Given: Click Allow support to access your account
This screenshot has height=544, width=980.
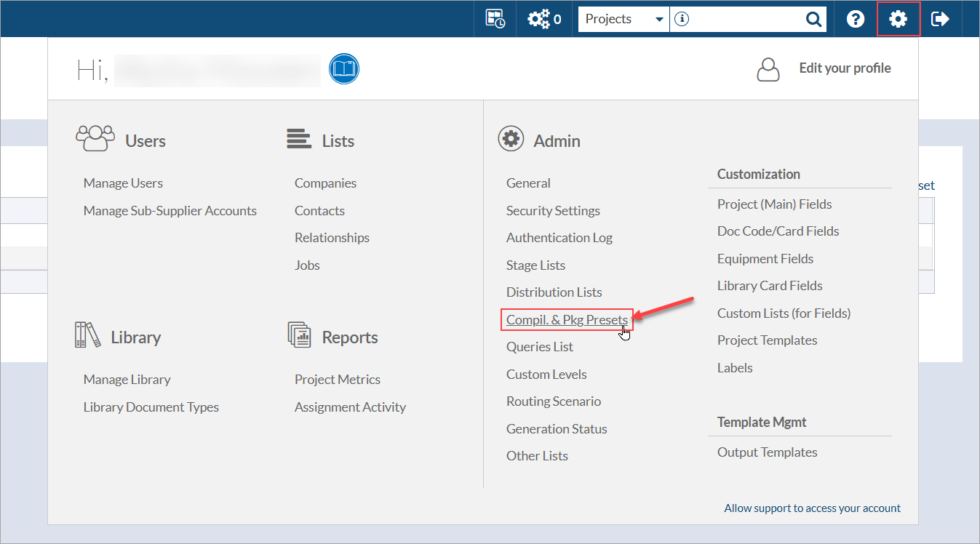Looking at the screenshot, I should pyautogui.click(x=812, y=508).
